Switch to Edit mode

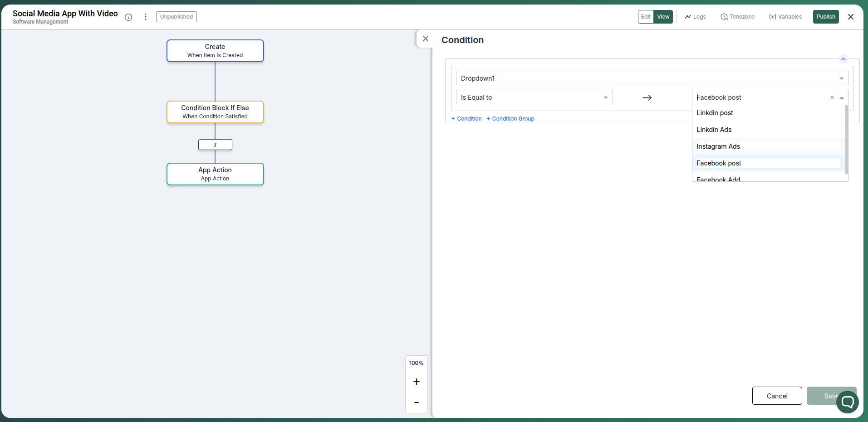[x=646, y=17]
